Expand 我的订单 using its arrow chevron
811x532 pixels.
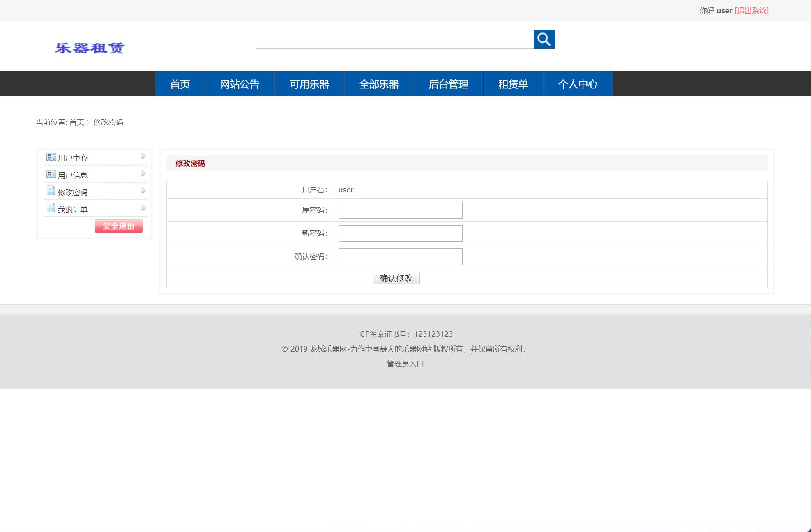(143, 207)
